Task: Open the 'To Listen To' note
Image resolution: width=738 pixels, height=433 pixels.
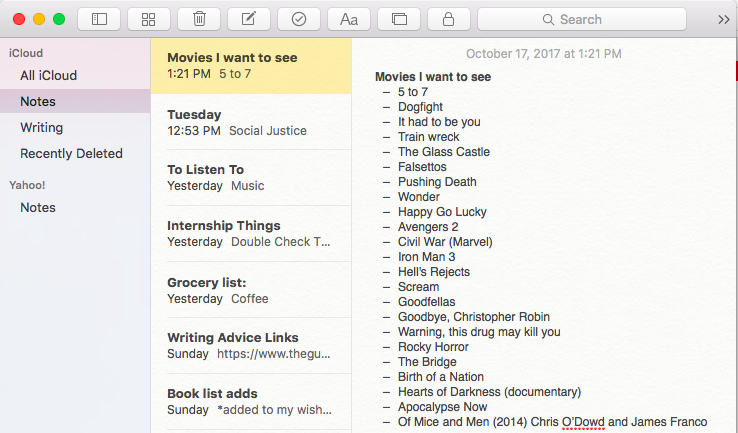Action: (x=251, y=177)
